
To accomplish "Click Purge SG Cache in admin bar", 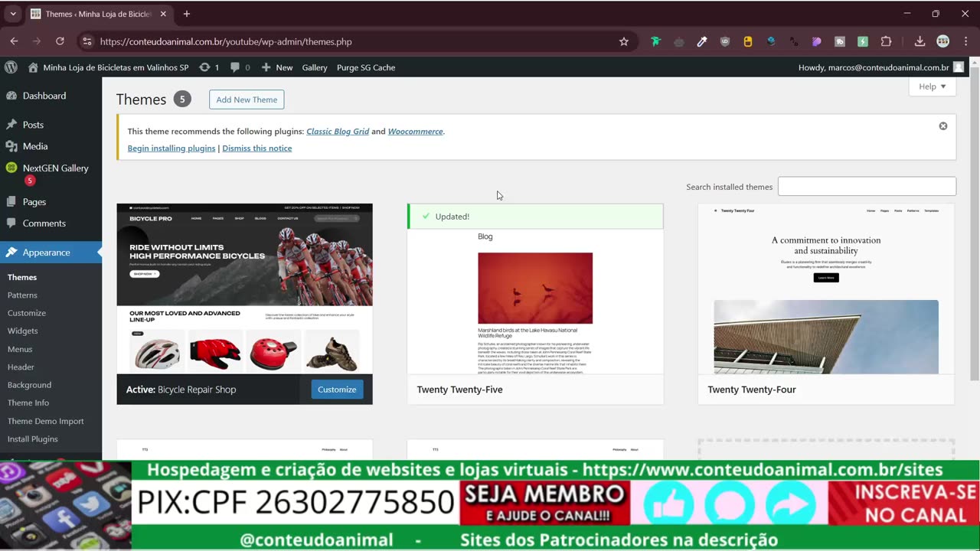I will point(366,67).
